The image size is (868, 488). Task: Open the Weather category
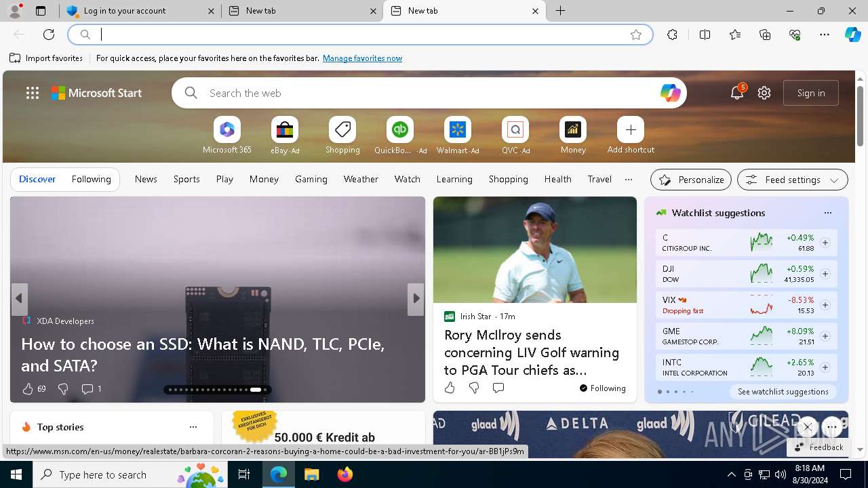pyautogui.click(x=361, y=179)
